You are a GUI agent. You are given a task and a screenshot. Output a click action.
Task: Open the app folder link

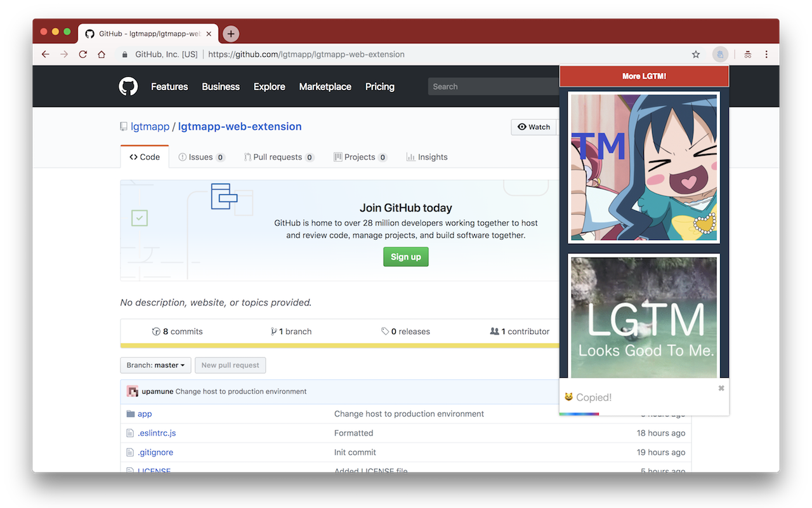coord(145,413)
